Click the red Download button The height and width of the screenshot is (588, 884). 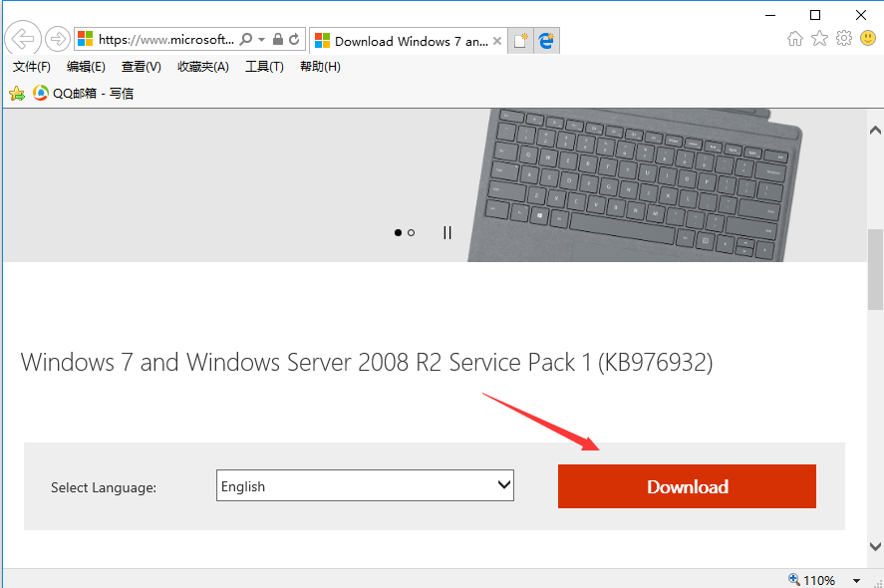(687, 486)
